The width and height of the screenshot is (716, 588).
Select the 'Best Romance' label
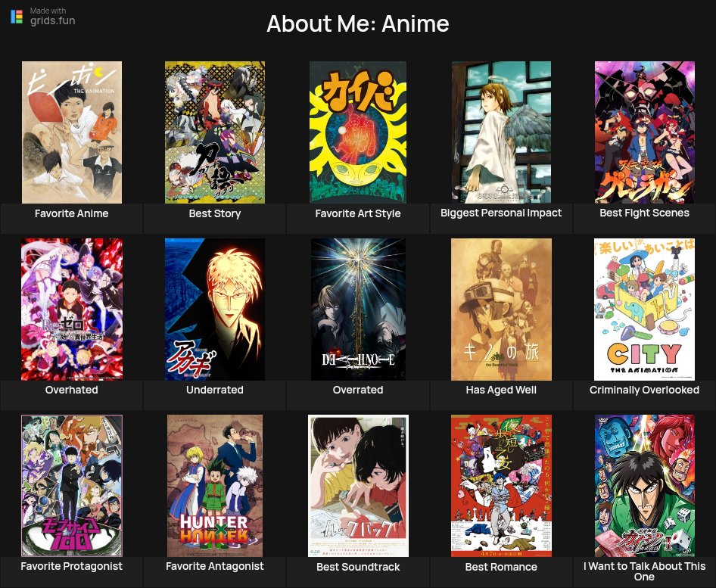[x=501, y=567]
